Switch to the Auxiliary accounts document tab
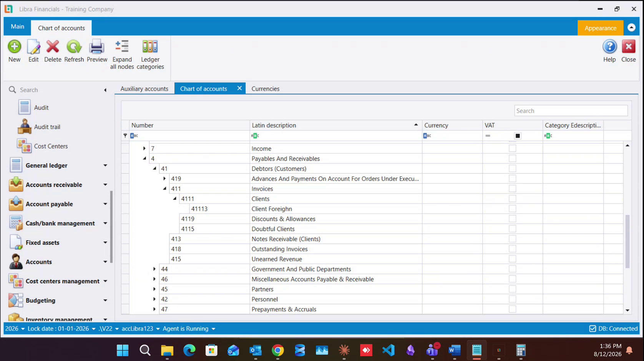The height and width of the screenshot is (361, 644). [x=144, y=89]
